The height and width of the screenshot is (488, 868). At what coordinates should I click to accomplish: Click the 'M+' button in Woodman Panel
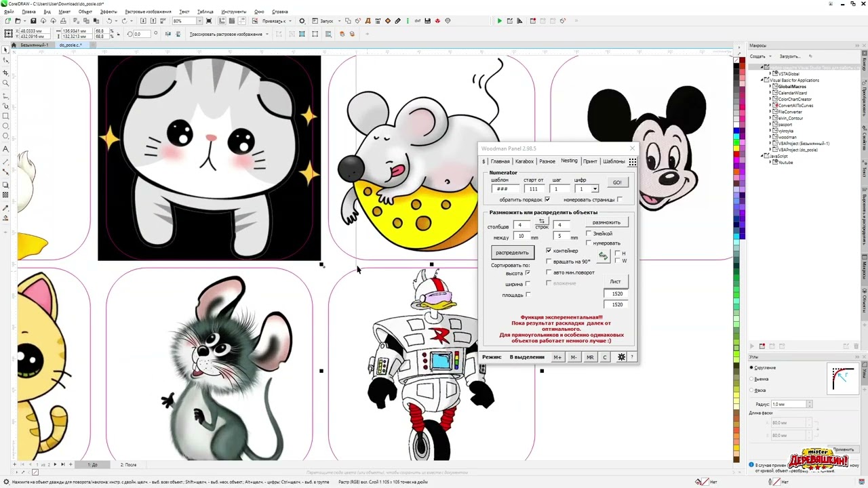point(557,357)
